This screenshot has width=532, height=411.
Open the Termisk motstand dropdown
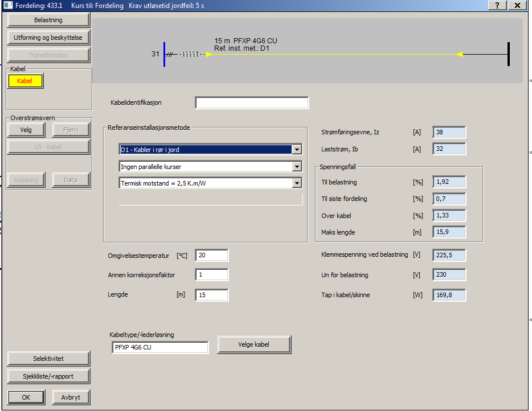(297, 183)
